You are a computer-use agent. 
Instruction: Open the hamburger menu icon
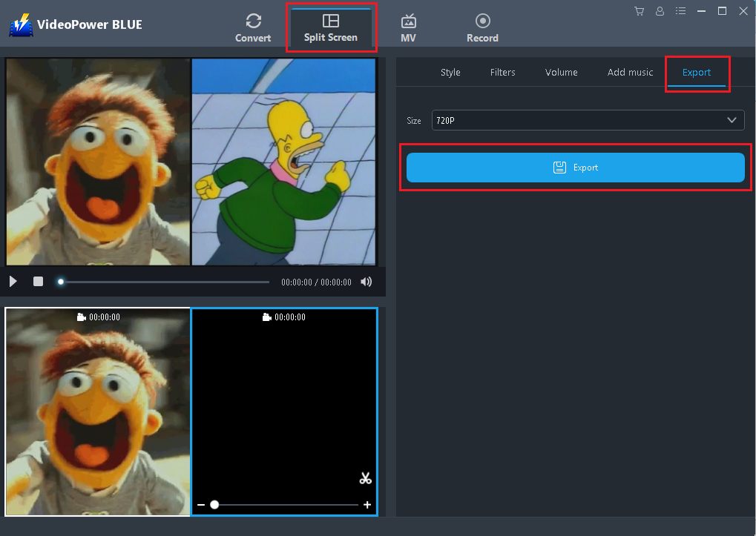(680, 11)
